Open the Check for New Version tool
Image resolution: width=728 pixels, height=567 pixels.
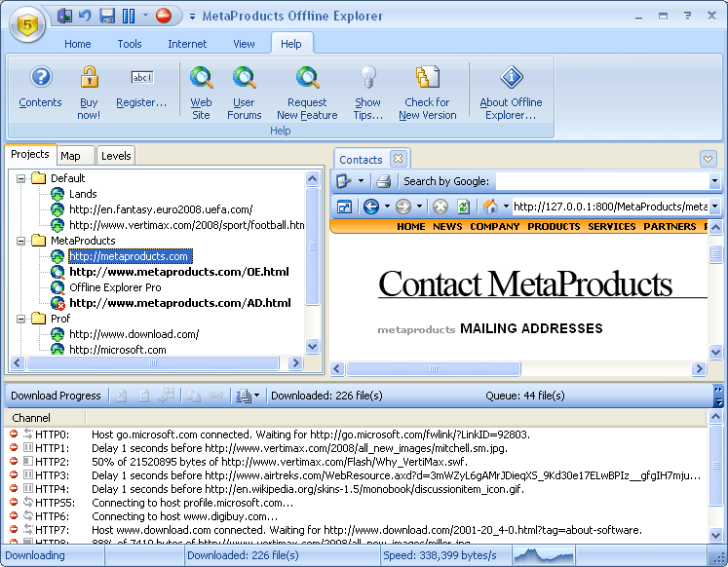click(x=427, y=79)
